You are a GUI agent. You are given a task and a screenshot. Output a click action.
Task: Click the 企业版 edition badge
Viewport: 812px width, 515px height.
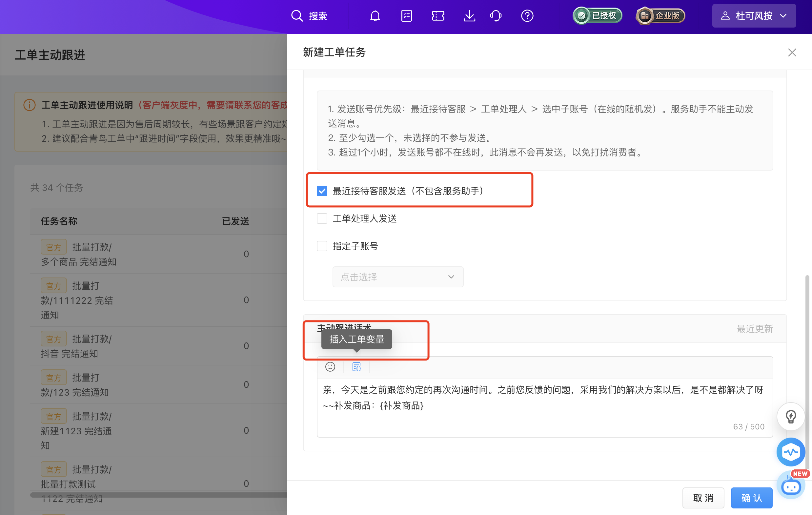pyautogui.click(x=660, y=16)
